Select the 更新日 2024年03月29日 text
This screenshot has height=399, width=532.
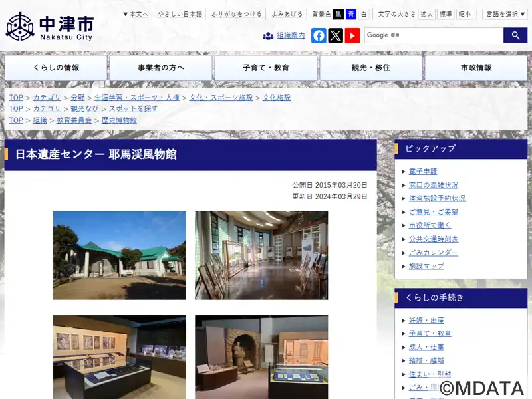(330, 196)
